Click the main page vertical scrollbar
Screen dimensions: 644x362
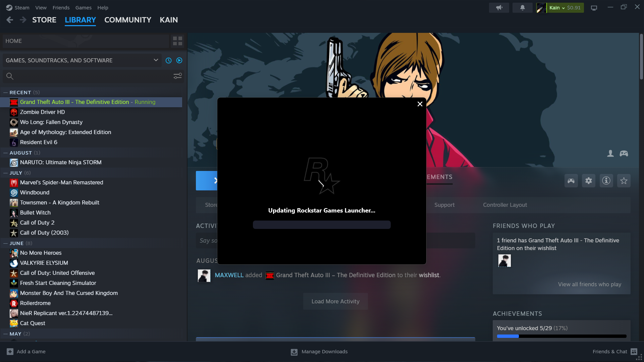(x=641, y=57)
